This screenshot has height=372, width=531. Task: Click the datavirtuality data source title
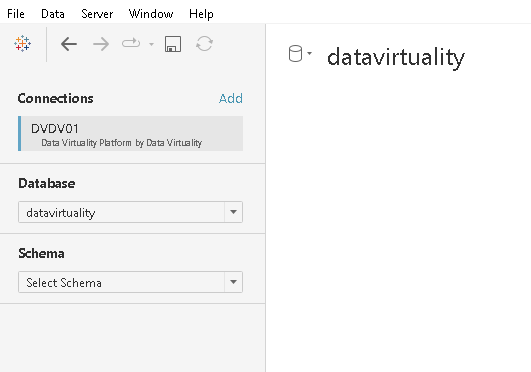(396, 57)
